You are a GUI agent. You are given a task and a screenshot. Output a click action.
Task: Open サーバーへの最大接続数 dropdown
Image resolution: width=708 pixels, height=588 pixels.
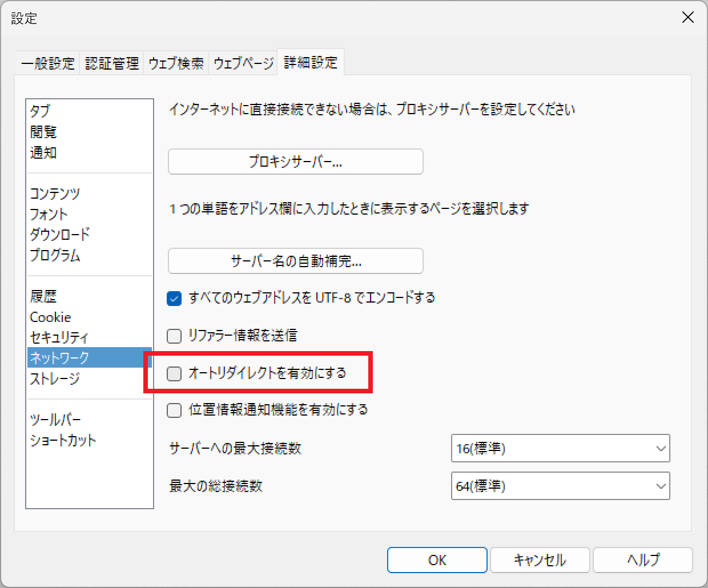click(560, 448)
